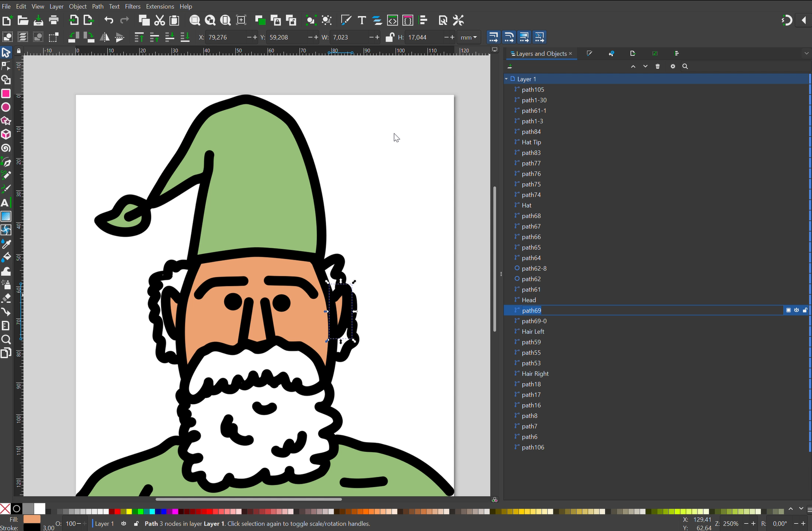Toggle lock of path69 row
The image size is (812, 531).
pos(805,310)
